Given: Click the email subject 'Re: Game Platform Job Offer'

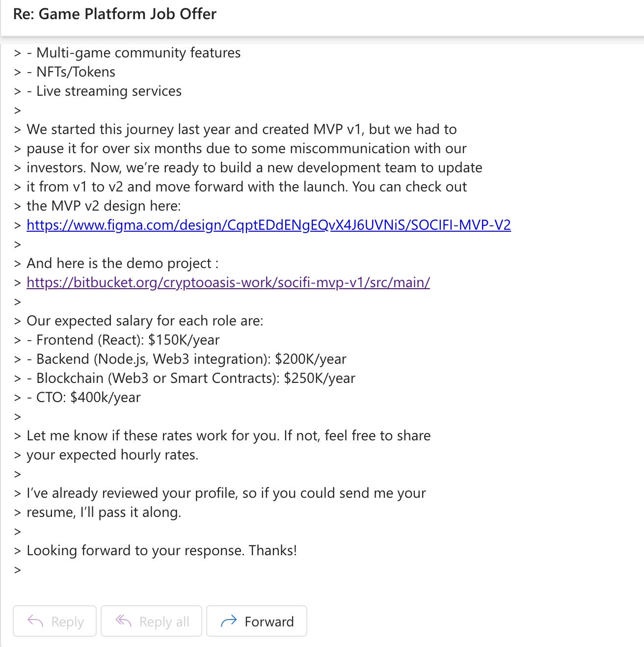Looking at the screenshot, I should 115,14.
